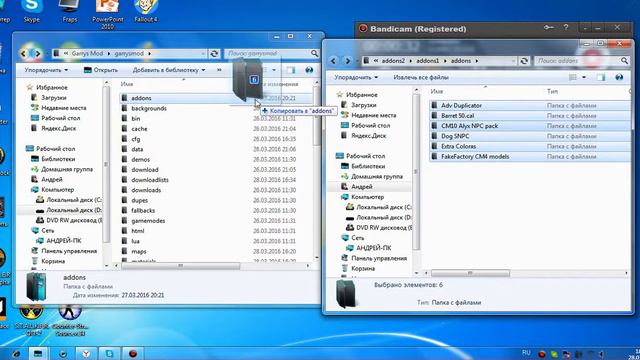Select Extra Colorss folder
This screenshot has height=360, width=640.
click(x=458, y=147)
